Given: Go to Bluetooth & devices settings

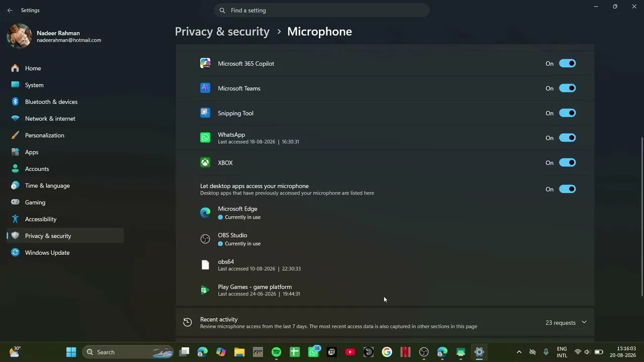Looking at the screenshot, I should click(65, 102).
